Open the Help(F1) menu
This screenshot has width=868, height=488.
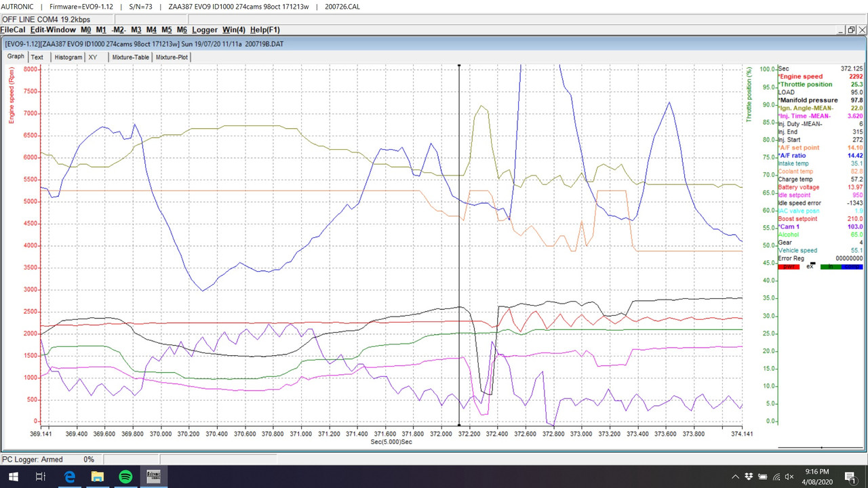click(264, 30)
